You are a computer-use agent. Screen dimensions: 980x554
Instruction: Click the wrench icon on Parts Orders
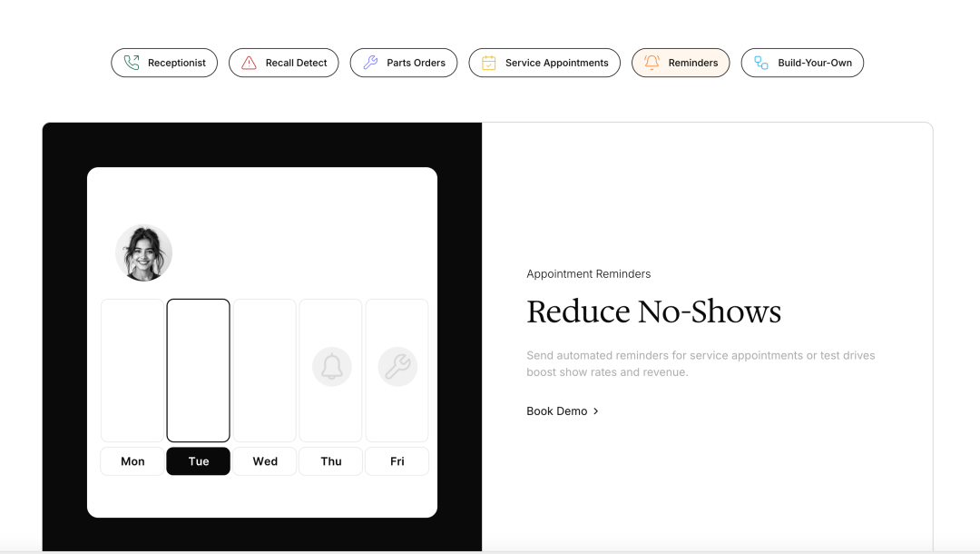pos(370,63)
